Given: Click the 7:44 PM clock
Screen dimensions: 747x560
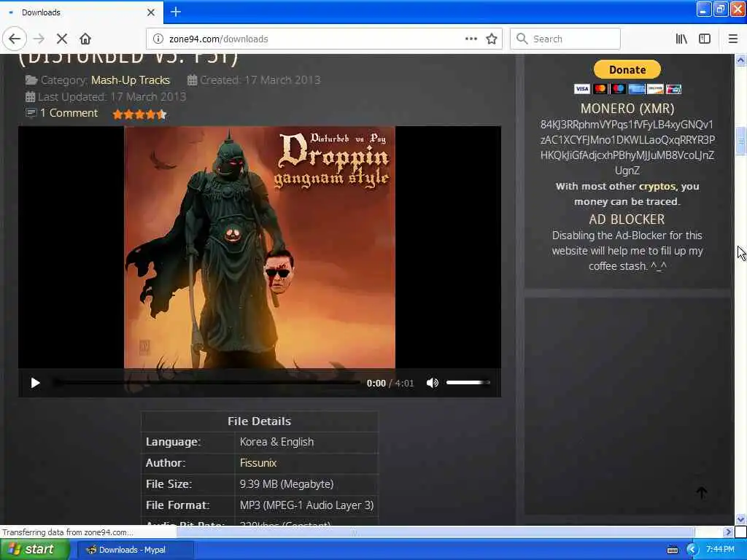Looking at the screenshot, I should point(720,550).
